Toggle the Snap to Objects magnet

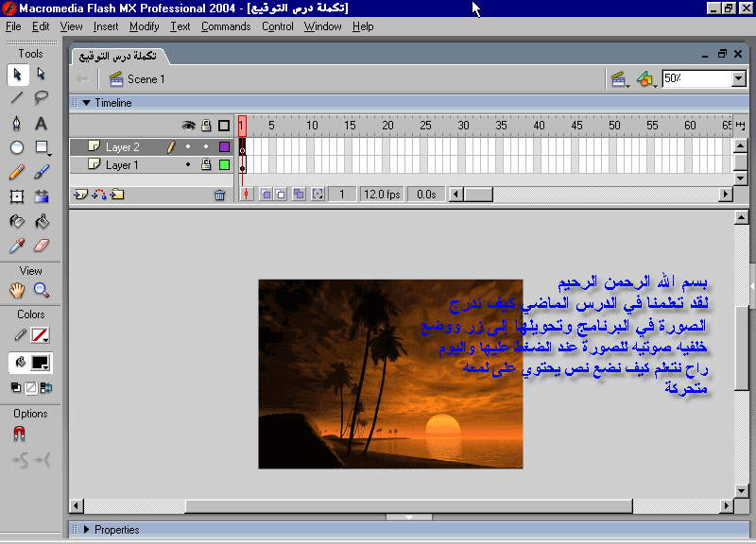point(19,434)
